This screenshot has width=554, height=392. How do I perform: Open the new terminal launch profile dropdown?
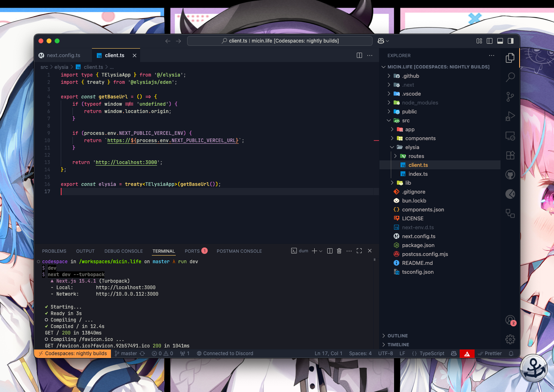pos(321,251)
